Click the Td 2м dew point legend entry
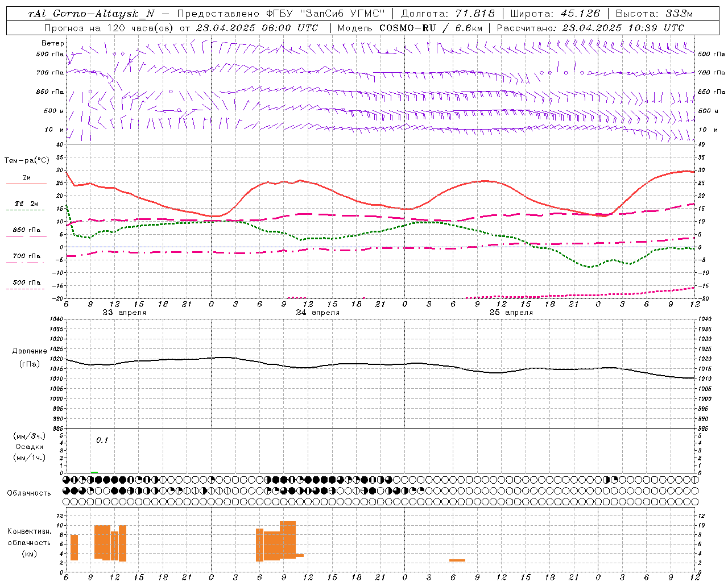Screen dimensions: 728x582 coord(26,205)
